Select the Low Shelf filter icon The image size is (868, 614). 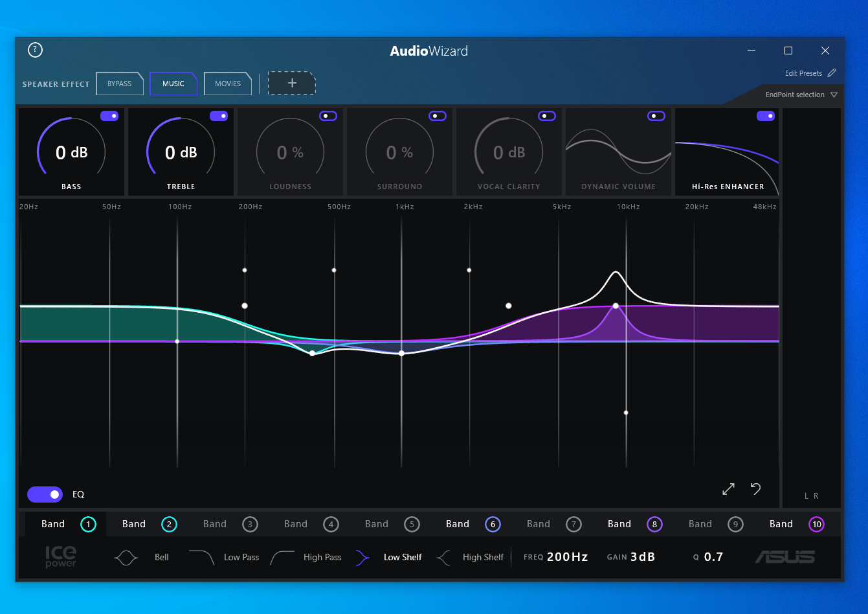click(x=362, y=558)
